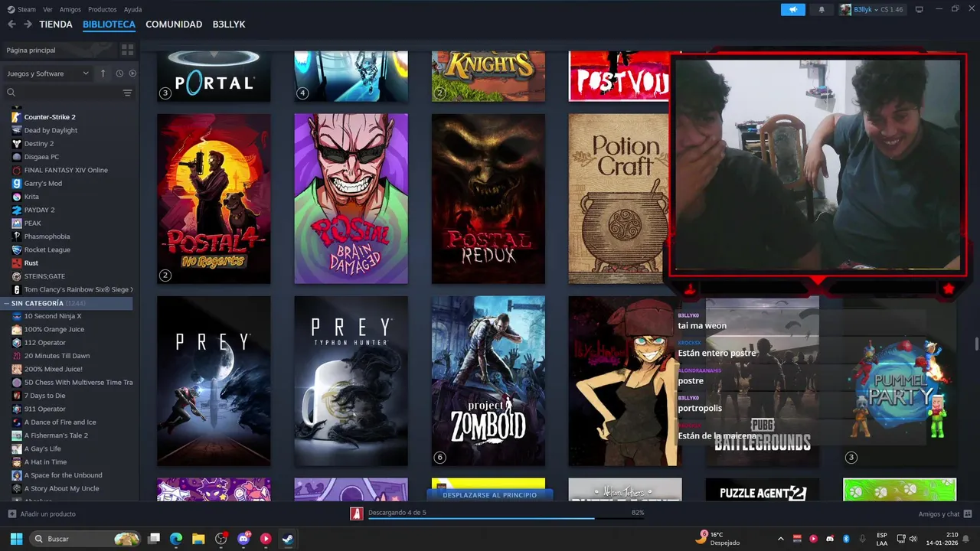Viewport: 980px width, 551px height.
Task: Toggle sort order arrow in sidebar
Action: click(x=103, y=73)
